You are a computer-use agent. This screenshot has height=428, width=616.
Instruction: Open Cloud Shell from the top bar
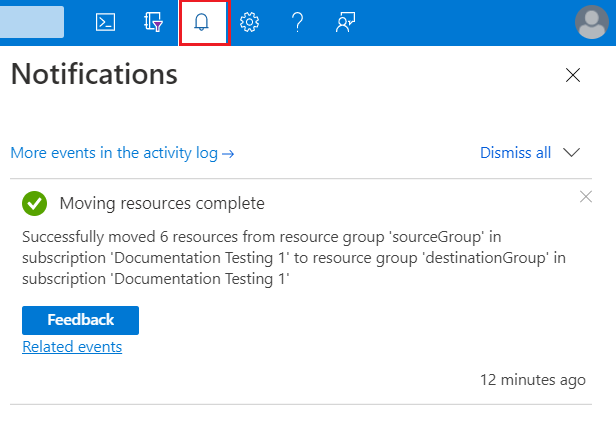click(105, 23)
